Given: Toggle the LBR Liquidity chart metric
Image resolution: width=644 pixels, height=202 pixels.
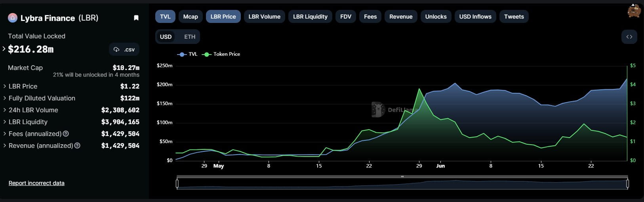Looking at the screenshot, I should point(310,17).
